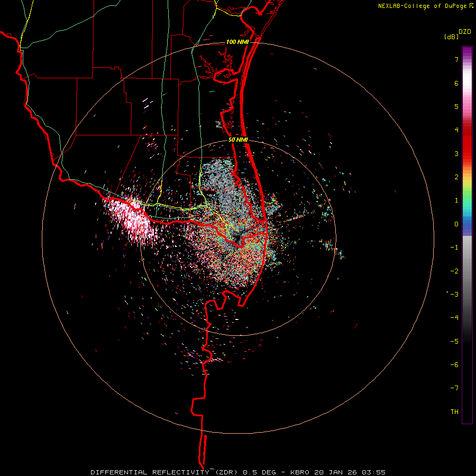476x476 pixels.
Task: Click the NEXLAB-College of DuPage watermark text
Action: pos(422,6)
